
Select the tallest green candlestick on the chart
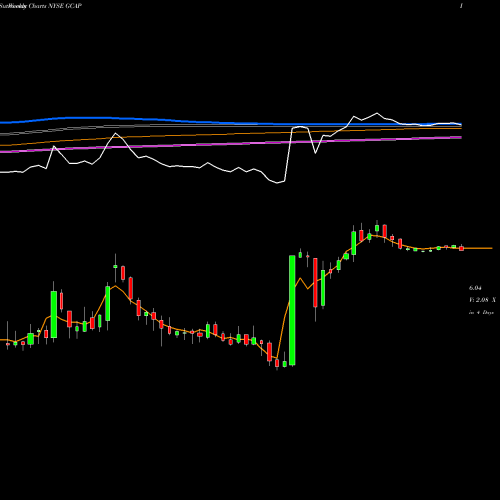pyautogui.click(x=292, y=310)
